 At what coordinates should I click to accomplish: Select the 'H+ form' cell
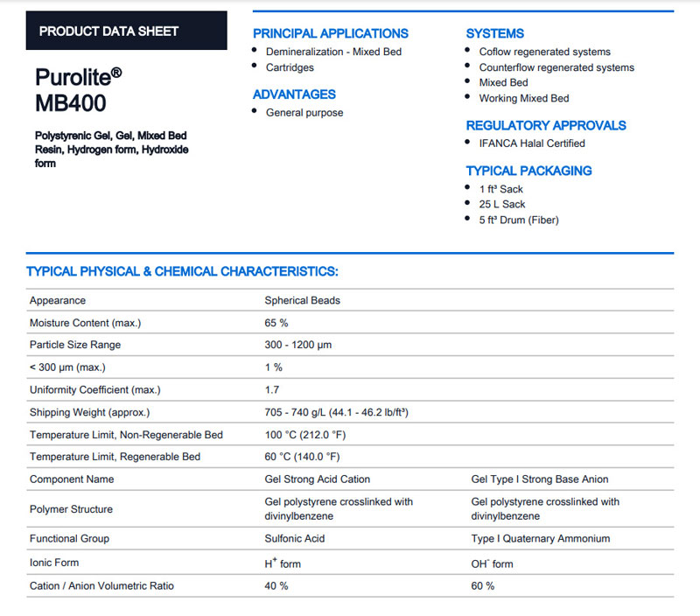coord(283,563)
